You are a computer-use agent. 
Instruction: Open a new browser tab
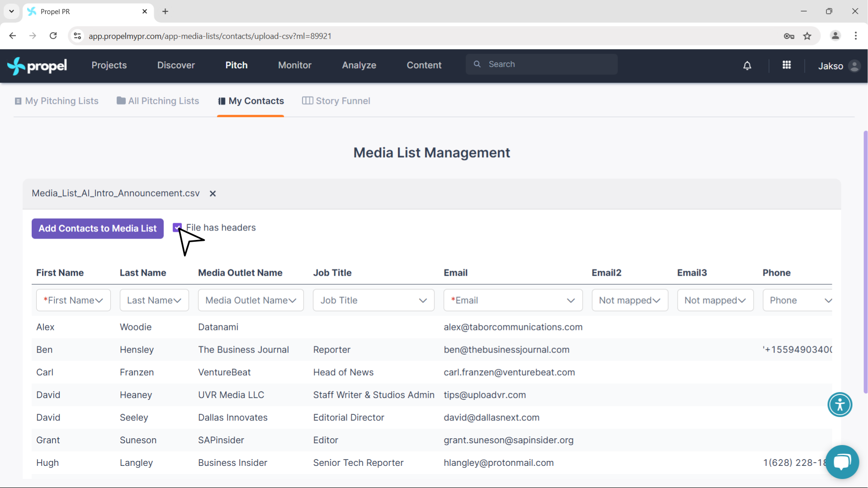[165, 11]
